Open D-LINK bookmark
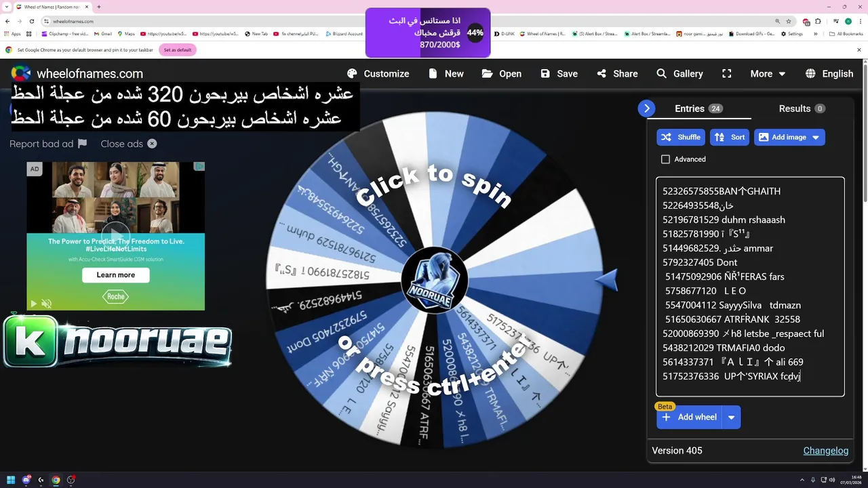868x488 pixels. tap(505, 34)
